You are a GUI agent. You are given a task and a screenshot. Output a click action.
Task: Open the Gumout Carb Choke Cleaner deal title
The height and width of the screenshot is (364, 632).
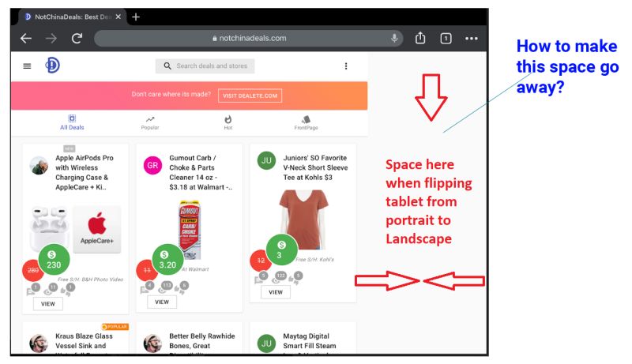[201, 172]
